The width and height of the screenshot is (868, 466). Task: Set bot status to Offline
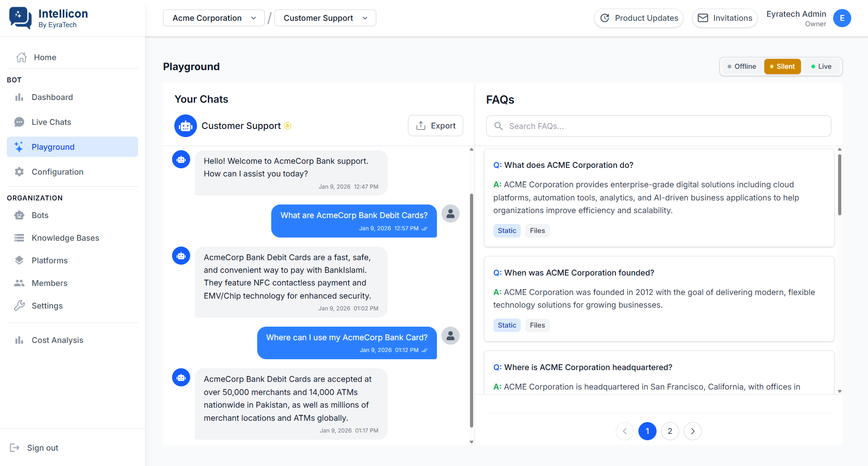742,67
